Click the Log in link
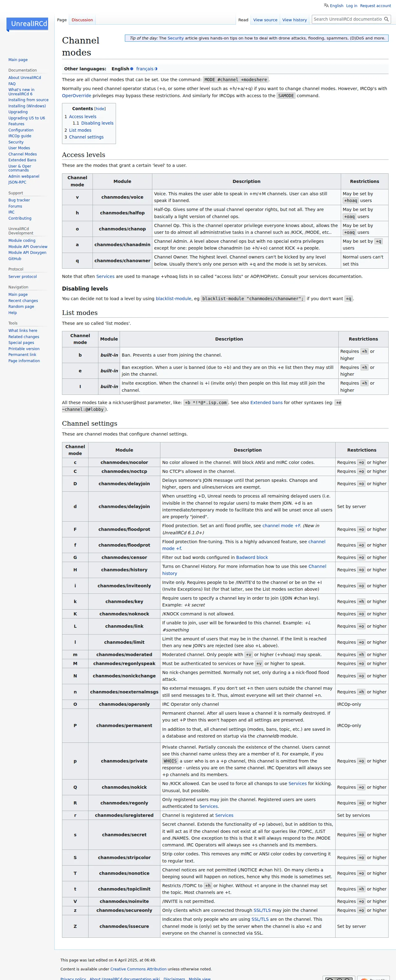Screen dimensions: 396x980 (352, 6)
